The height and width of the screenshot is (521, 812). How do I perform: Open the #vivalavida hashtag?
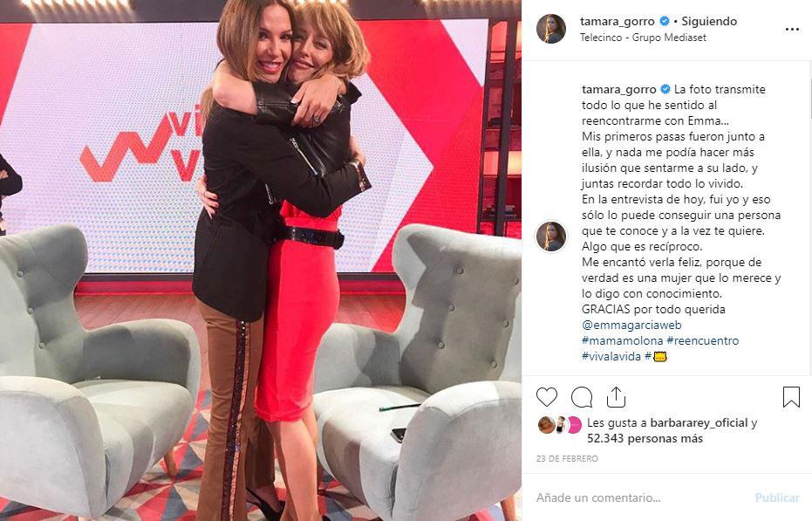pos(611,356)
